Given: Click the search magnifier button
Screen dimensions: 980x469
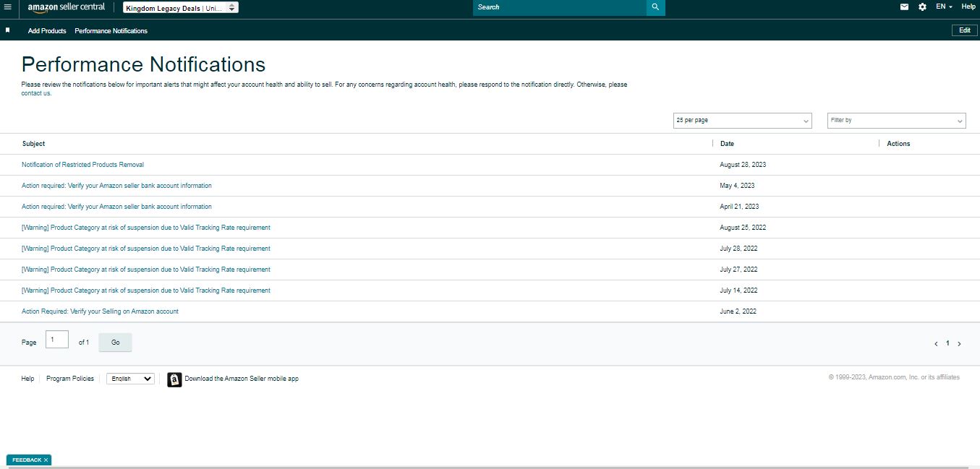Looking at the screenshot, I should click(x=655, y=7).
